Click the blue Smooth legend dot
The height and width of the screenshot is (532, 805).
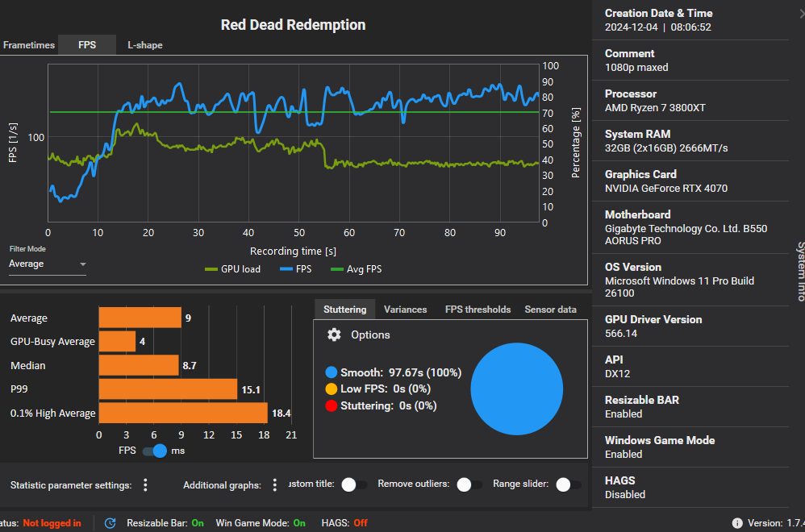332,372
